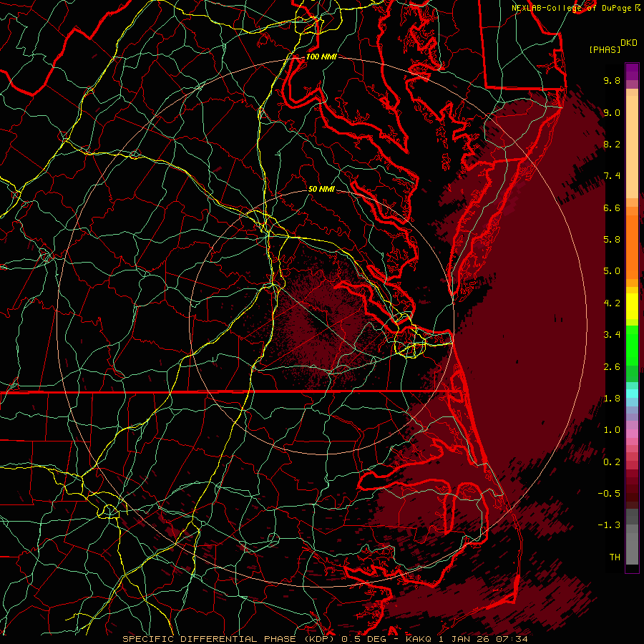644x644 pixels.
Task: Click the -1.3 value on the color scale
Action: pyautogui.click(x=609, y=525)
